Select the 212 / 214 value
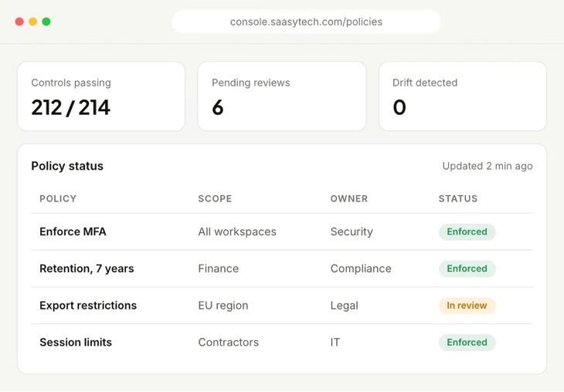Image resolution: width=564 pixels, height=392 pixels. click(70, 107)
